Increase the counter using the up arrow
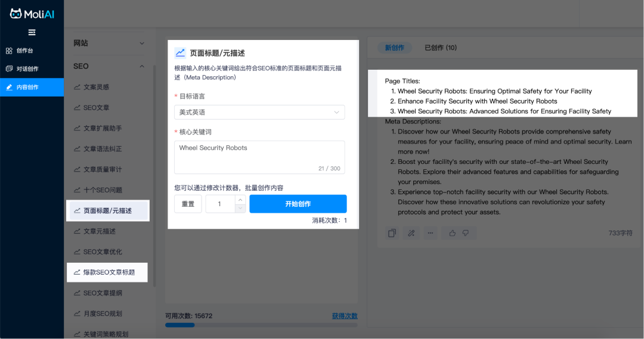 pos(240,200)
